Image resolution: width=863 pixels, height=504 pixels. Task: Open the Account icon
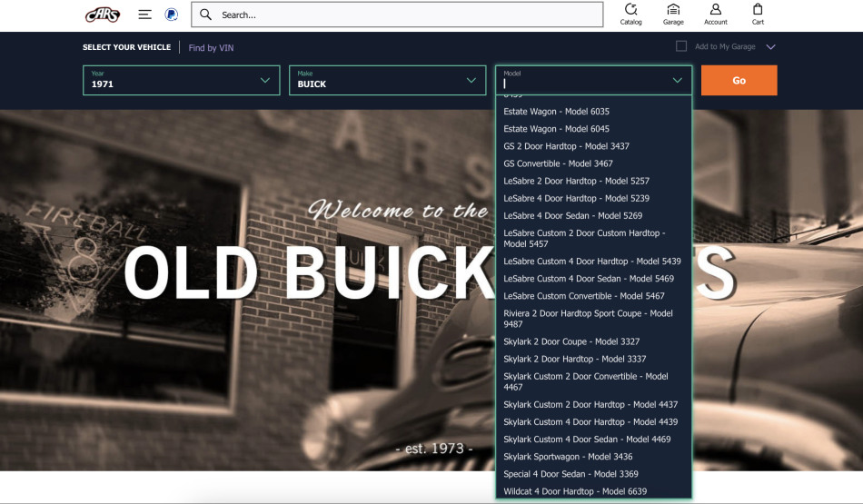coord(716,14)
